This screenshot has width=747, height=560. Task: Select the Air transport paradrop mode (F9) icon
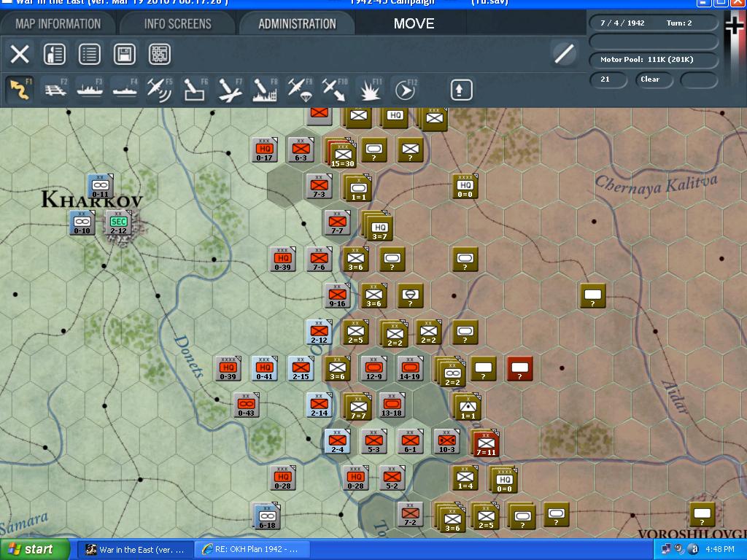point(300,90)
